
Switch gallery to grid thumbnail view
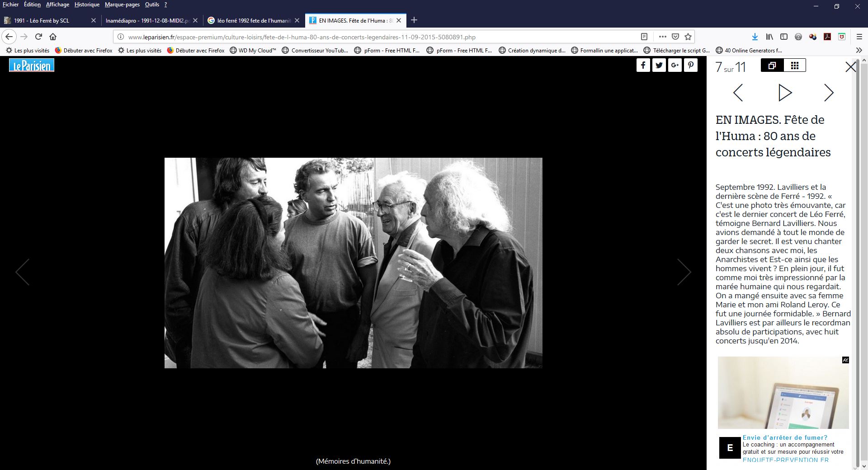pyautogui.click(x=794, y=66)
